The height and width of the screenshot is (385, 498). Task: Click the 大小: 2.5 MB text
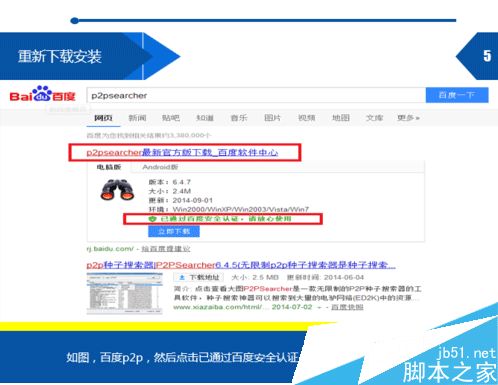click(x=255, y=277)
